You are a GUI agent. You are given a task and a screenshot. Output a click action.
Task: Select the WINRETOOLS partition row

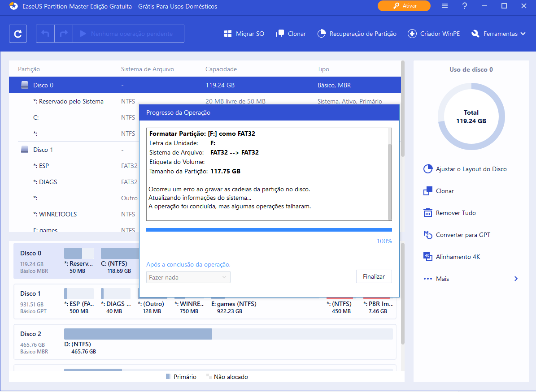coord(74,214)
